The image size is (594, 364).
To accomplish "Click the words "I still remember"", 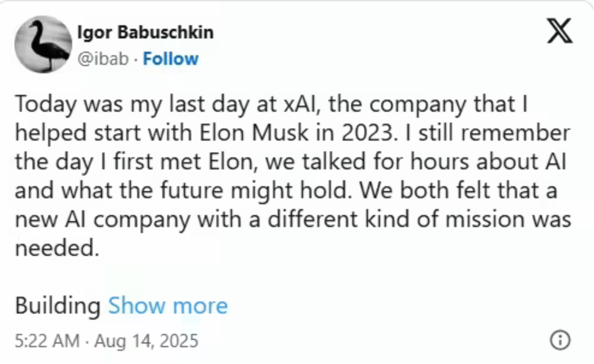I will (x=488, y=133).
